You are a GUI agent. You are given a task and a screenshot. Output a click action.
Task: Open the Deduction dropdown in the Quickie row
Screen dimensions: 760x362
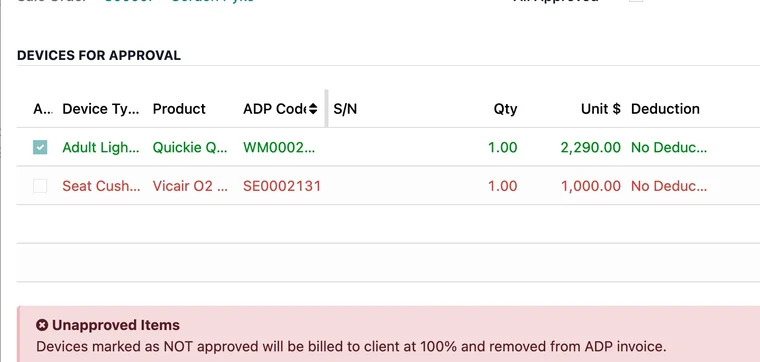669,147
